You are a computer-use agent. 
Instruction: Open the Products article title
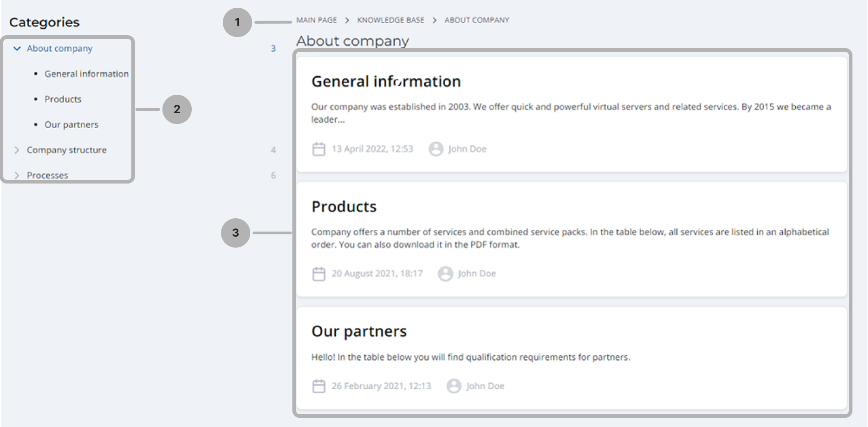coord(344,207)
